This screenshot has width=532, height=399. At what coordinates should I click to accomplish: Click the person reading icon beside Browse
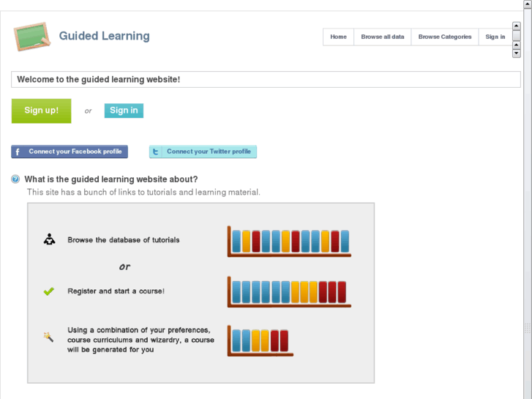tap(49, 239)
